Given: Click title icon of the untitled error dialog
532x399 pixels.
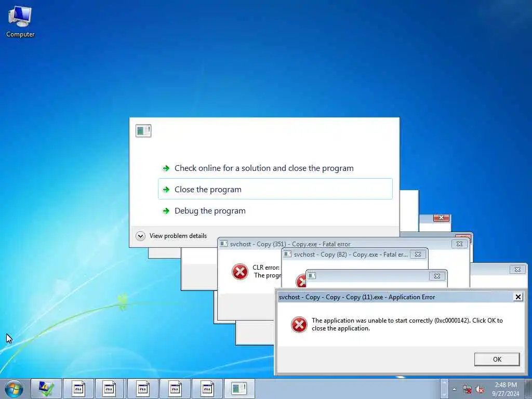Looking at the screenshot, I should click(x=312, y=276).
